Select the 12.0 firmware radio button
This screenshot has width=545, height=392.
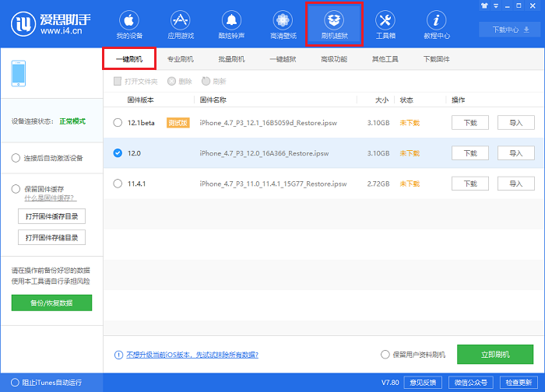point(118,153)
